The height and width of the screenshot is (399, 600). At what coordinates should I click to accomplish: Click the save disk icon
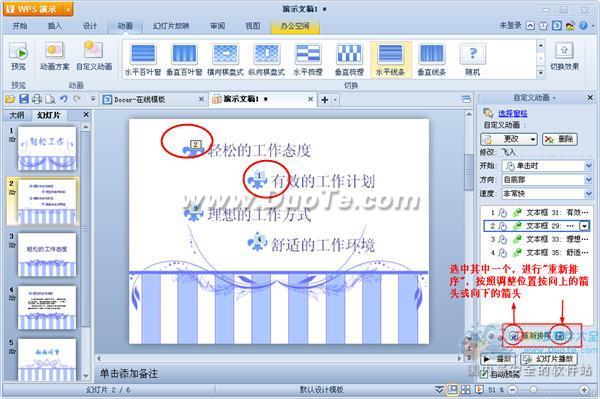click(24, 99)
